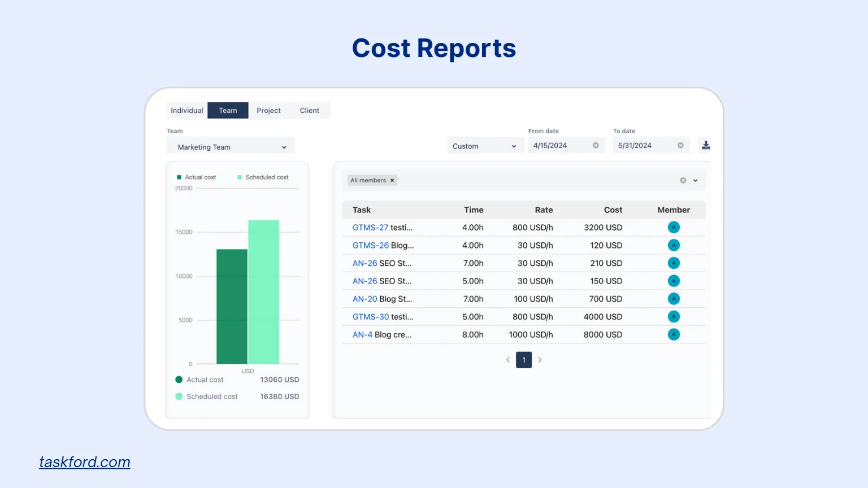This screenshot has height=488, width=868.
Task: Clear all member filters with the circle x icon
Action: (683, 180)
